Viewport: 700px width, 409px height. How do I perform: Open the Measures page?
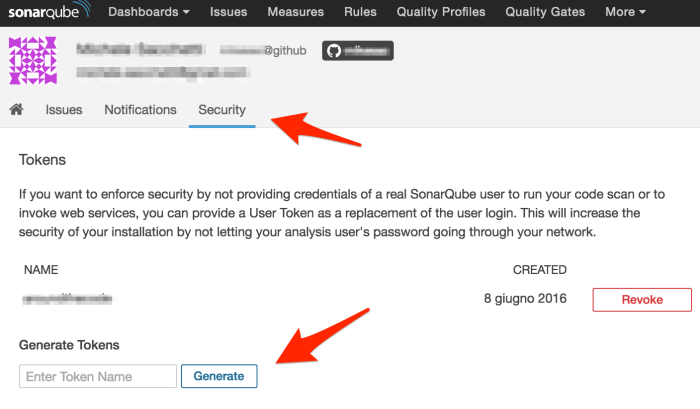[296, 12]
